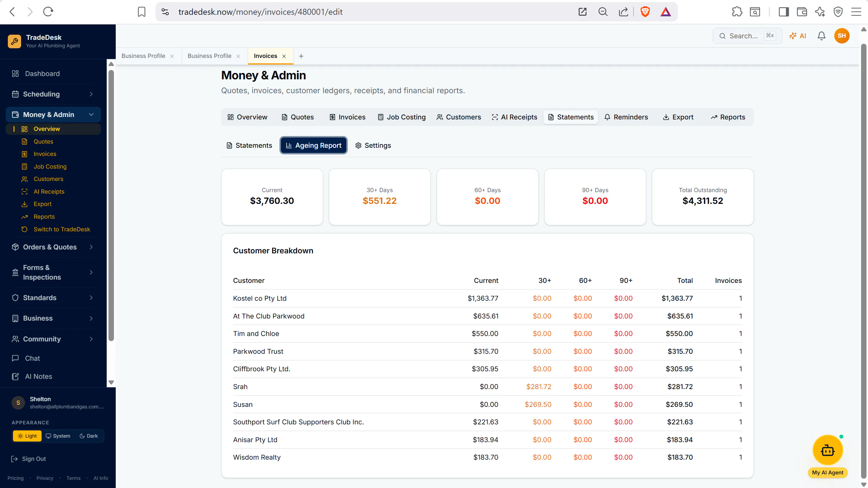
Task: Click the Kostel co Pty Ltd row
Action: click(487, 298)
